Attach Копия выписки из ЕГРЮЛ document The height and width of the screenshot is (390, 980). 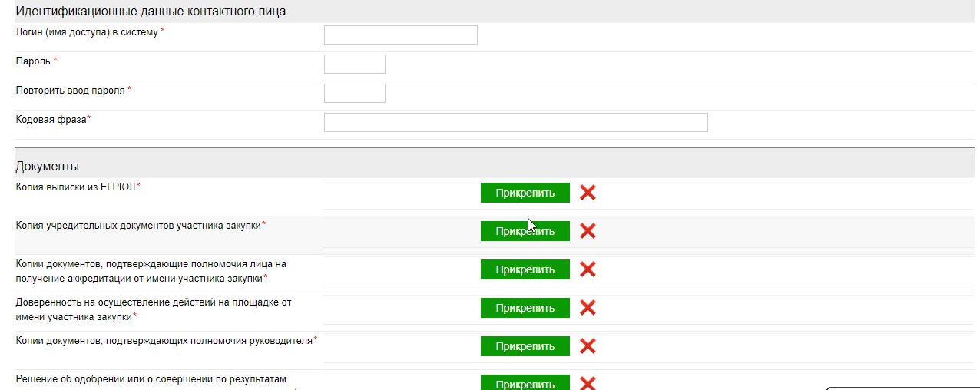525,193
